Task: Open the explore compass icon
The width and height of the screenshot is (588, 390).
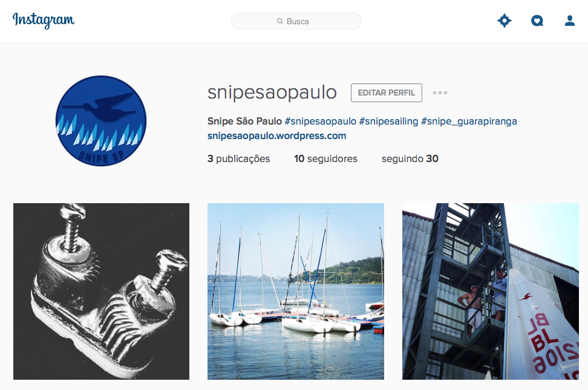Action: (505, 21)
